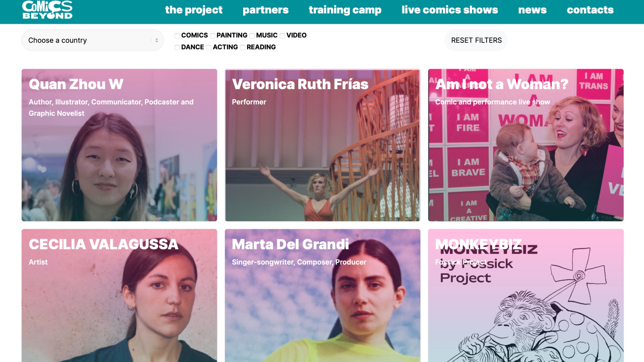This screenshot has width=644, height=362.
Task: Toggle the MUSIC filter checkbox
Action: (x=252, y=35)
